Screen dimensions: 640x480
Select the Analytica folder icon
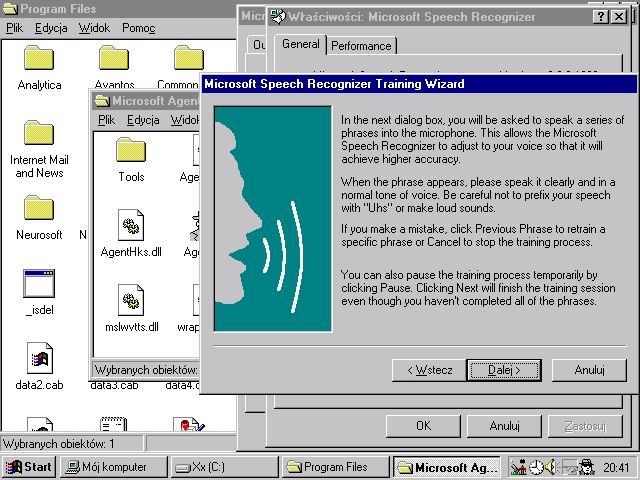pos(39,58)
